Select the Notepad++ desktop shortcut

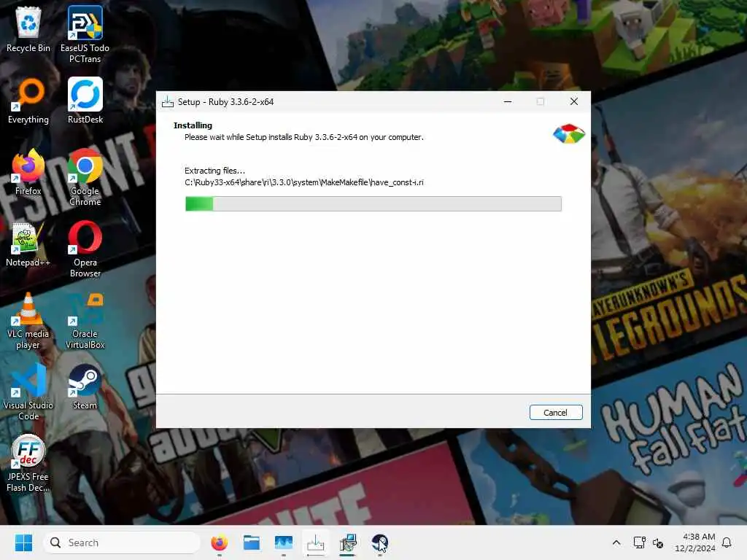tap(28, 244)
